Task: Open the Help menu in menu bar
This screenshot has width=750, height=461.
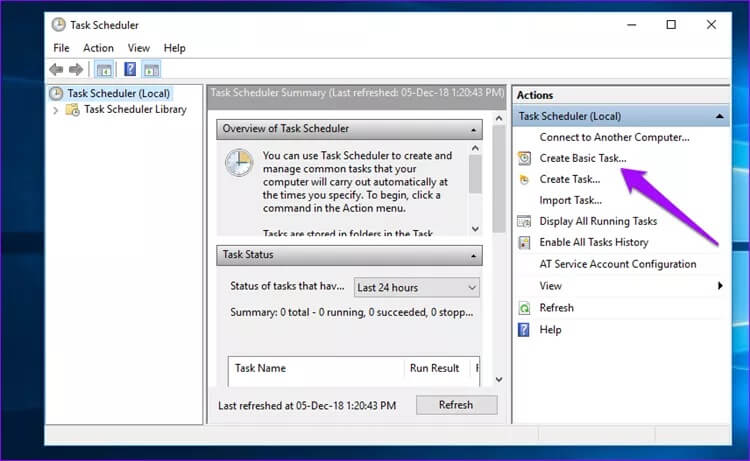Action: coord(175,48)
